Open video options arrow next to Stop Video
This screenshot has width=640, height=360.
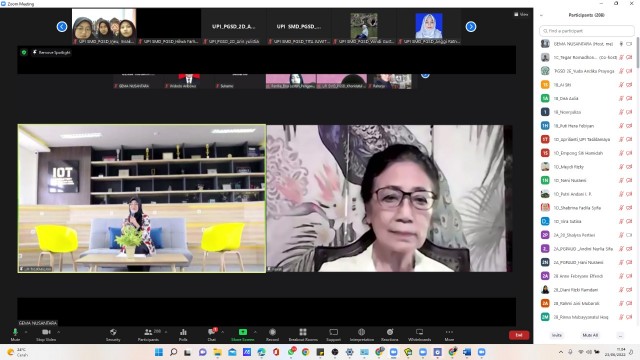tap(59, 332)
